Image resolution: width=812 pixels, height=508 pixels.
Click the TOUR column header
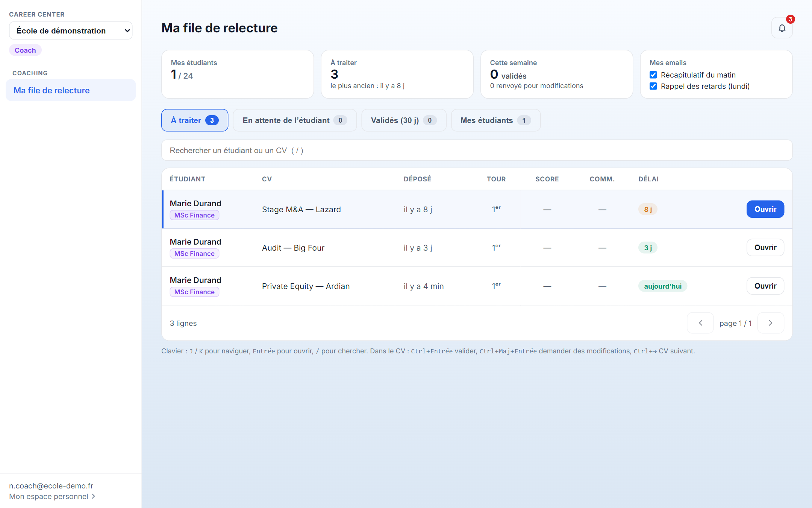click(496, 179)
